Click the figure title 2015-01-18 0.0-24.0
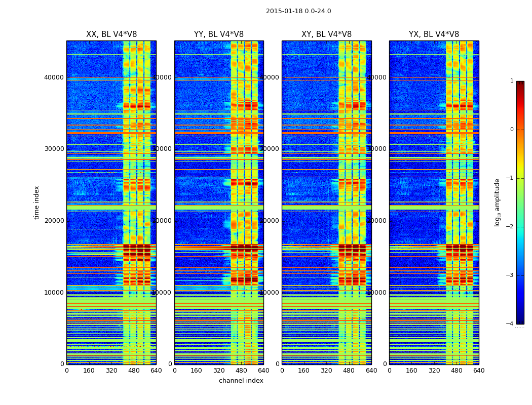This screenshot has width=532, height=405. pyautogui.click(x=298, y=11)
